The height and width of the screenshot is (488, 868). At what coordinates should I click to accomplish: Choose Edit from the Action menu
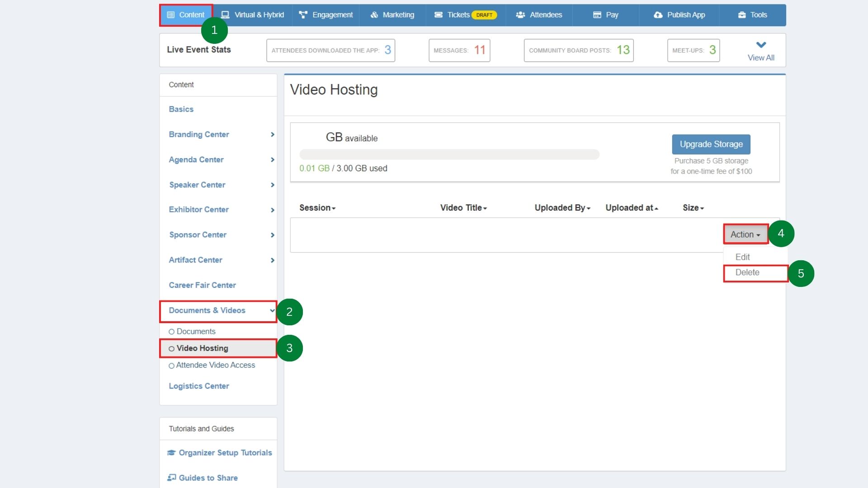coord(742,257)
